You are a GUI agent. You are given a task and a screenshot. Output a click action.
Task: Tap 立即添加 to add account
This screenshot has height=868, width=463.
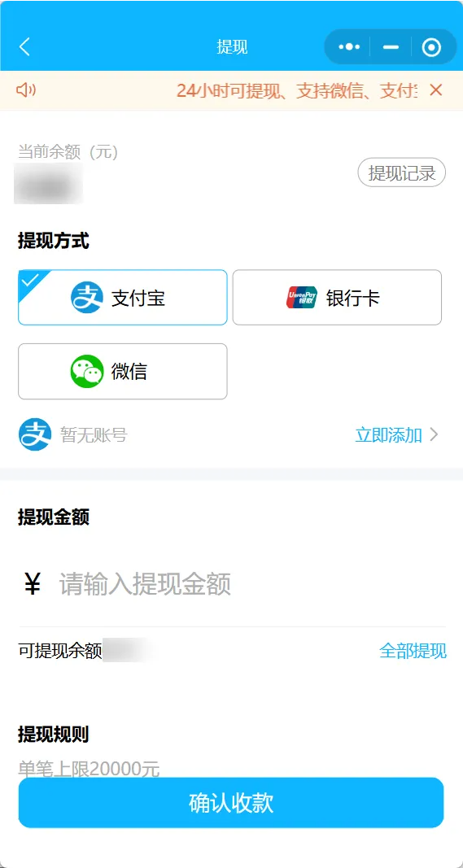coord(389,434)
